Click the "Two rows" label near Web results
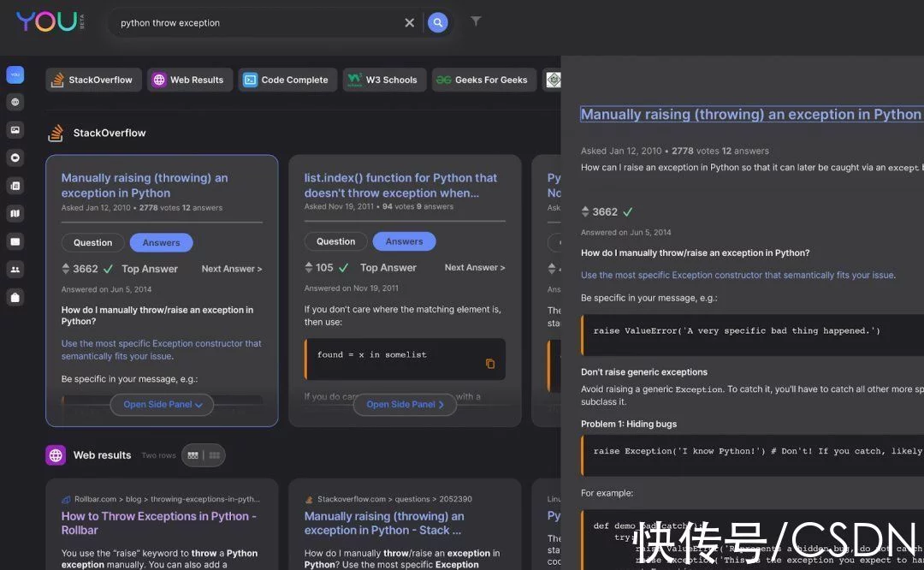The height and width of the screenshot is (570, 924). (158, 455)
